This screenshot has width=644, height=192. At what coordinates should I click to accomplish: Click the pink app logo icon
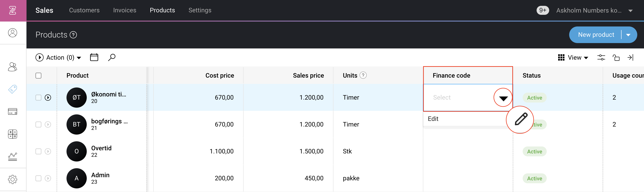[13, 11]
